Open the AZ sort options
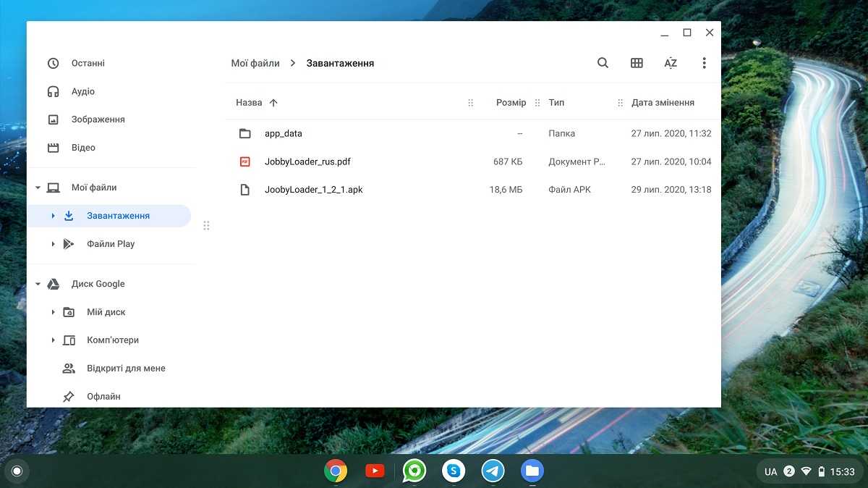This screenshot has width=868, height=488. tap(671, 63)
